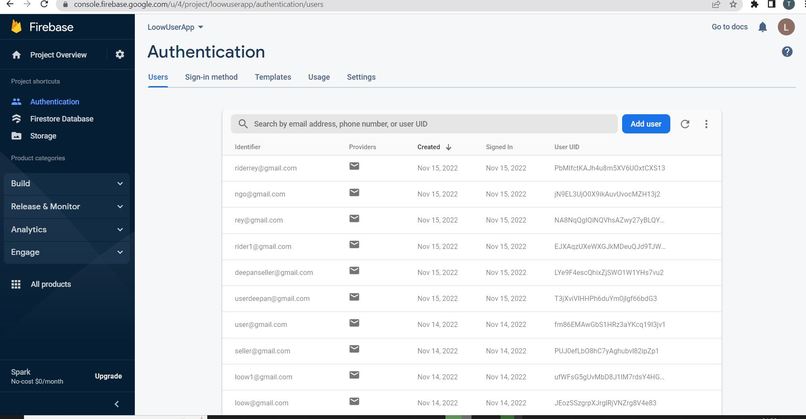
Task: Open the Go to docs link
Action: pos(729,27)
